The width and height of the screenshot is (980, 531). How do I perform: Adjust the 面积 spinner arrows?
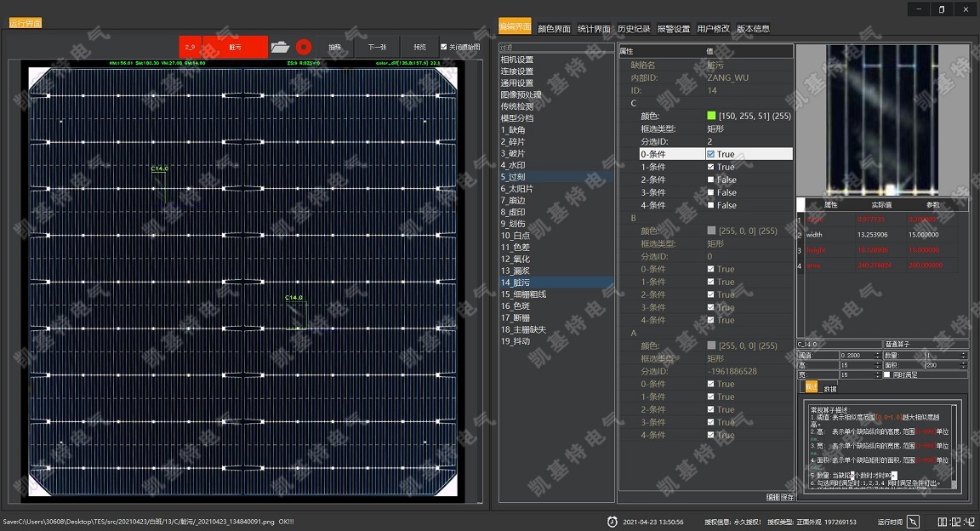point(964,364)
